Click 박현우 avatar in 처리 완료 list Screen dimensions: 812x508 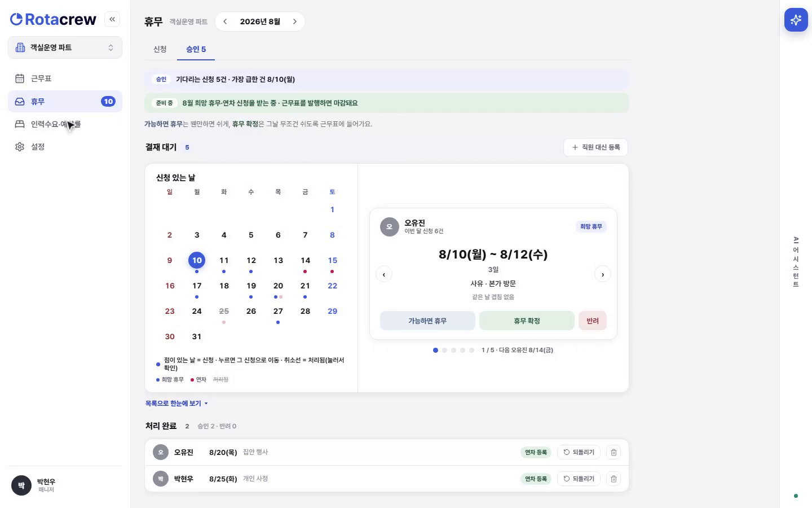click(x=161, y=479)
